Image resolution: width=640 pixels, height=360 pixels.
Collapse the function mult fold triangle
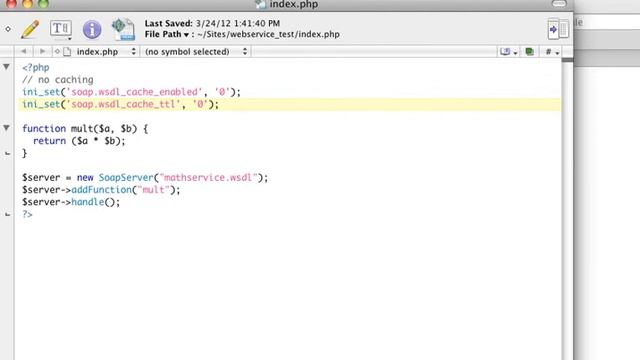(x=7, y=128)
